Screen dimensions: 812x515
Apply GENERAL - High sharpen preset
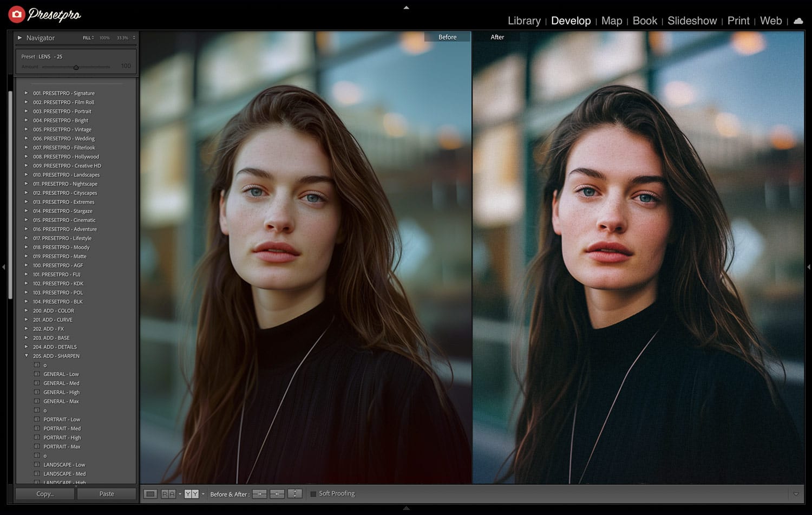(x=61, y=393)
